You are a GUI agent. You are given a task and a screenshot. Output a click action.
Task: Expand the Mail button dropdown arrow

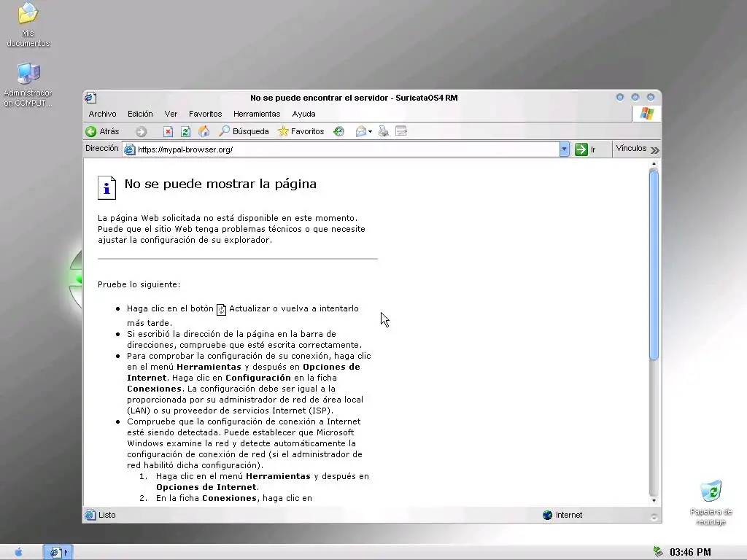tap(370, 132)
